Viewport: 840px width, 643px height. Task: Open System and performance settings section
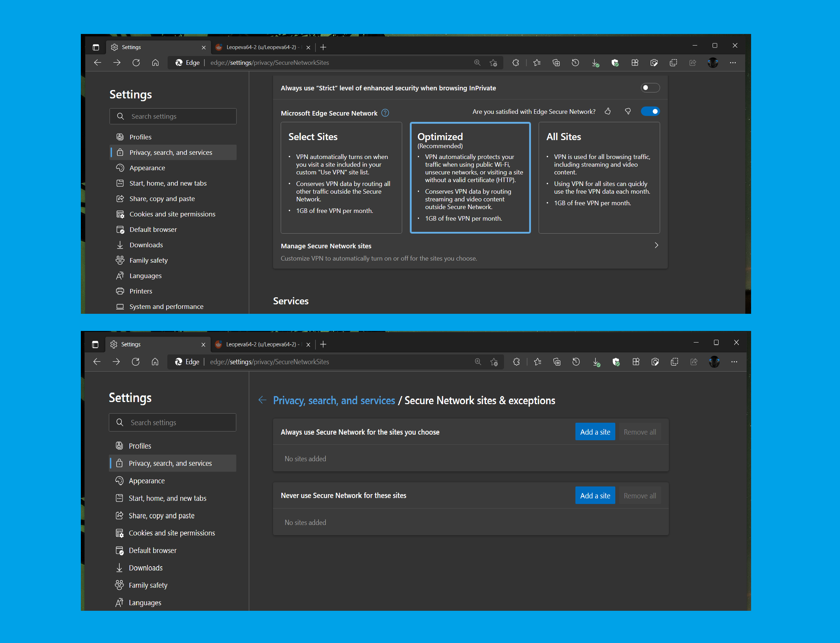tap(166, 306)
